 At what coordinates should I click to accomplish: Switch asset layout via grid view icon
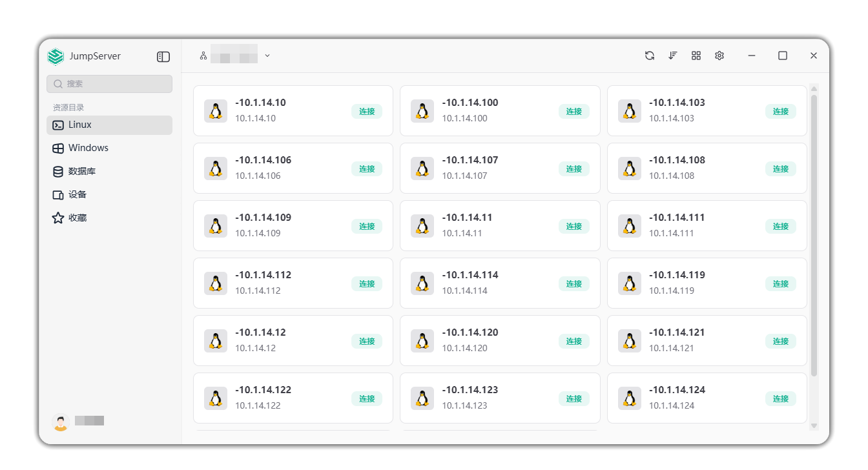(696, 56)
